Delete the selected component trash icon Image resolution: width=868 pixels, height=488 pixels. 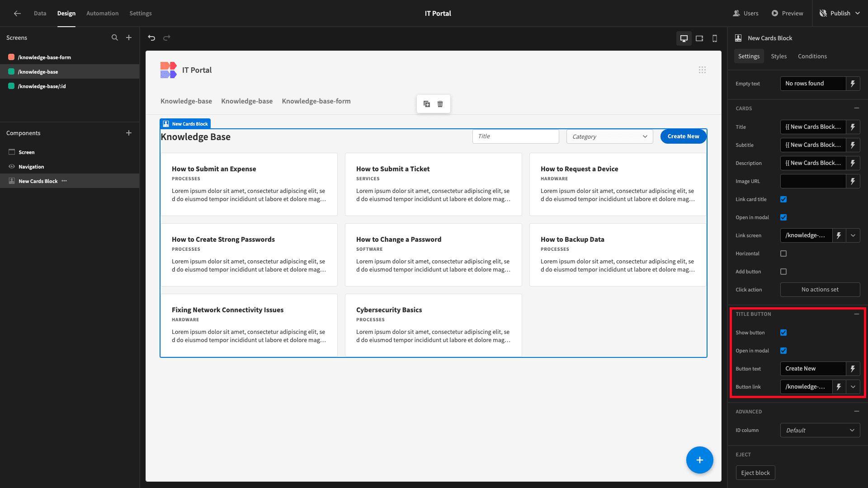tap(440, 104)
